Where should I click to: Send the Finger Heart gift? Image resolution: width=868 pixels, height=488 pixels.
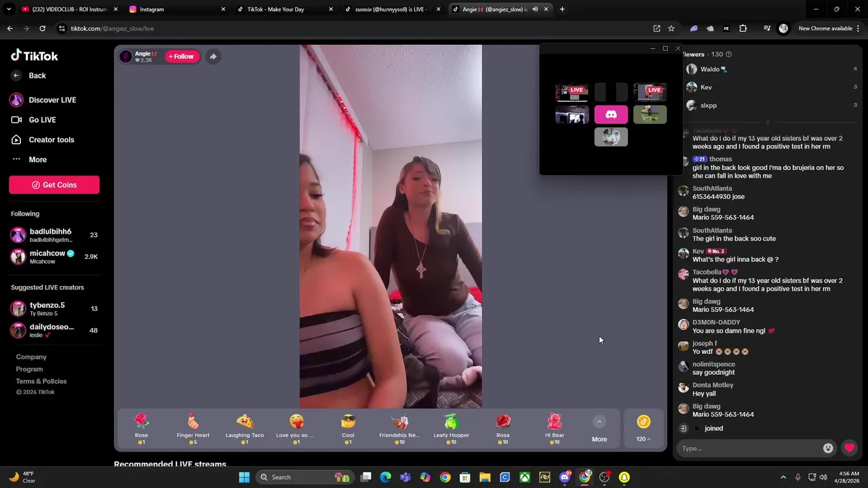[x=193, y=428]
